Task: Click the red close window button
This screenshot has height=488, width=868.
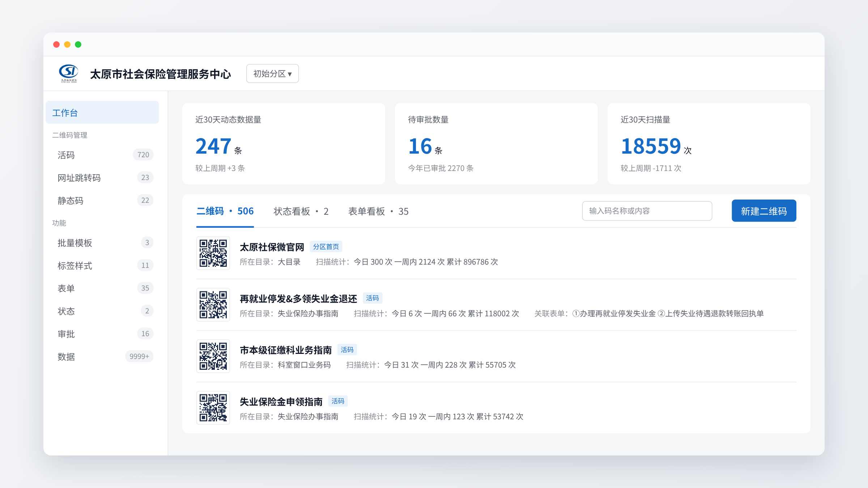Action: pos(56,44)
